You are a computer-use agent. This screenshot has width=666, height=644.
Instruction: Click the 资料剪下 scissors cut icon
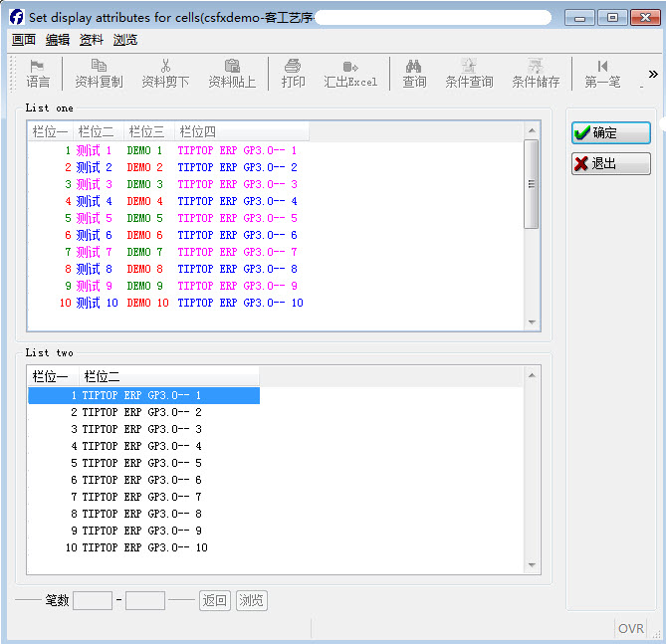tap(165, 66)
